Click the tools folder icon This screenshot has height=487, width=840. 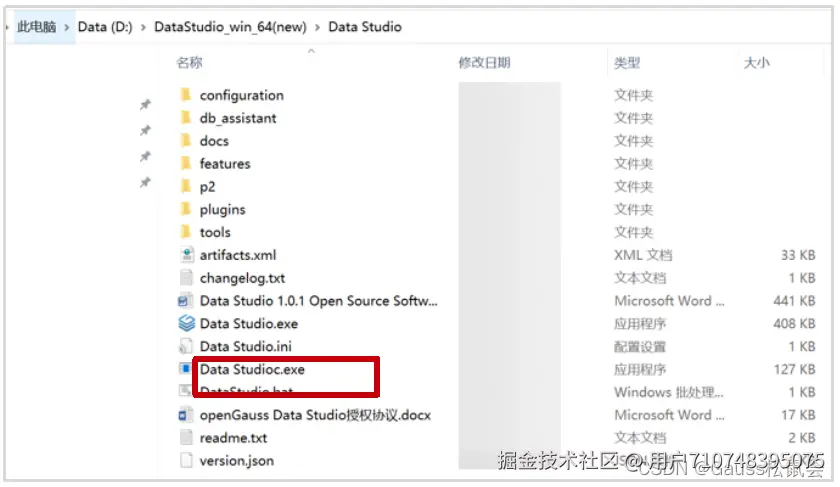(186, 232)
